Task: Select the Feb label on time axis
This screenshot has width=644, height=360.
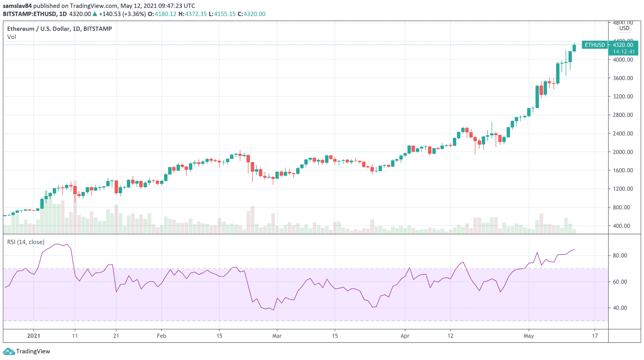Action: [161, 336]
